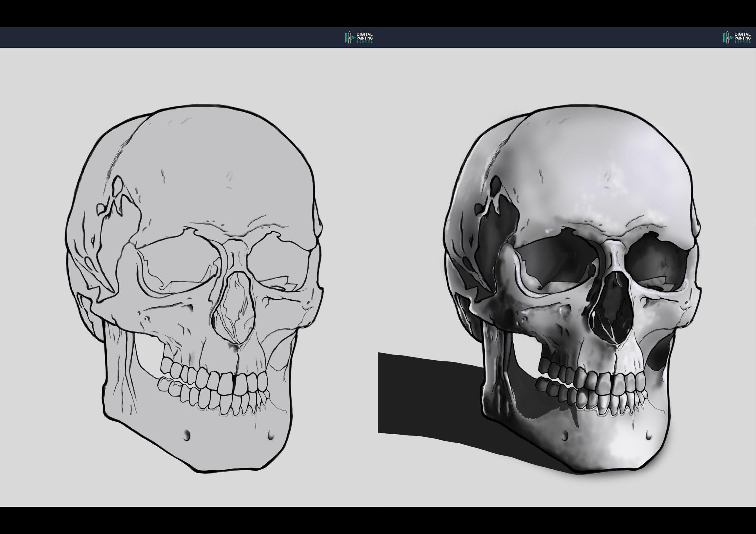Click the line-art skull on the left
The width and height of the screenshot is (756, 534).
click(x=194, y=290)
